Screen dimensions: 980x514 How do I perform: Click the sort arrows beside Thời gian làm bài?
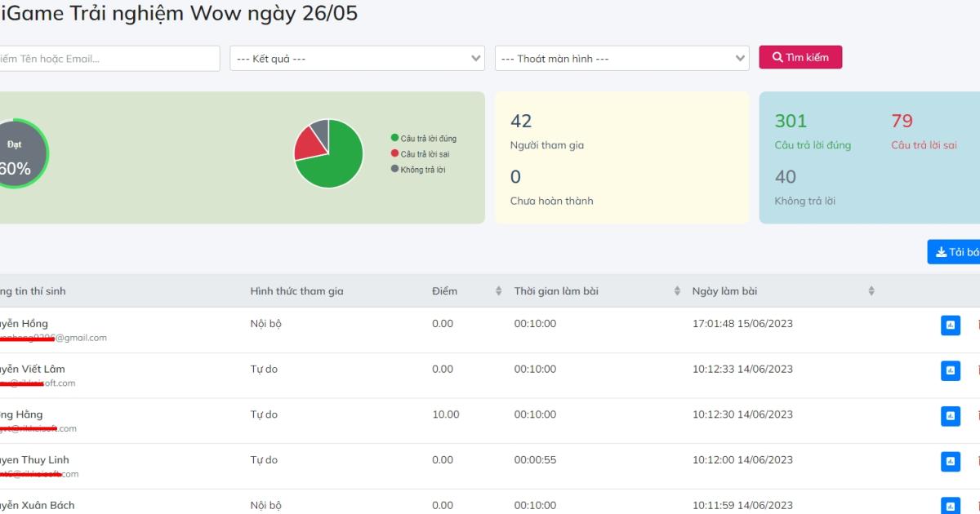pyautogui.click(x=677, y=291)
